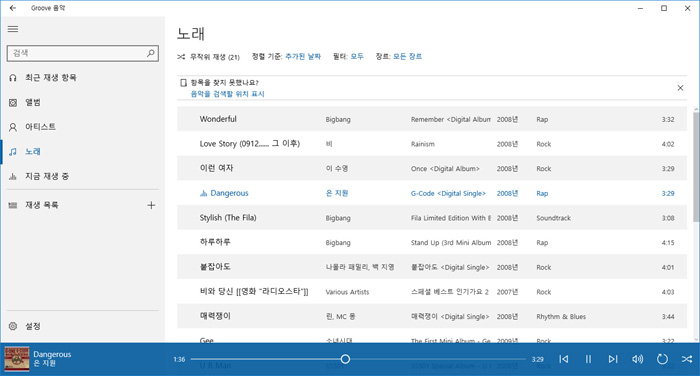Open 장르 모든 장르 dropdown
This screenshot has width=700, height=376.
(407, 56)
